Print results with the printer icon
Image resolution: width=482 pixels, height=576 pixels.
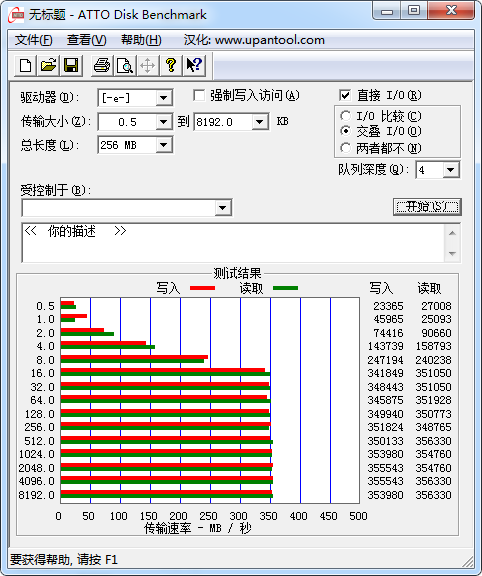(102, 66)
